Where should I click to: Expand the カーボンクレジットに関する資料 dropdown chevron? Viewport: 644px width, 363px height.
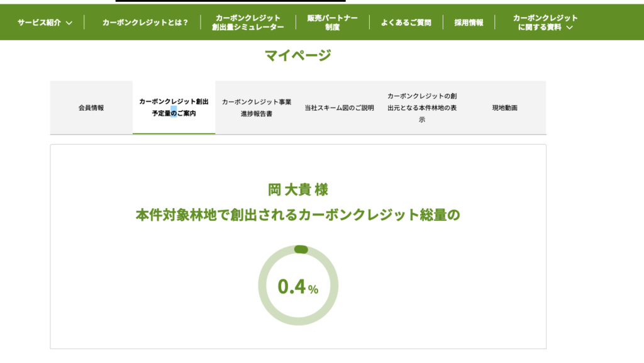[x=569, y=28]
